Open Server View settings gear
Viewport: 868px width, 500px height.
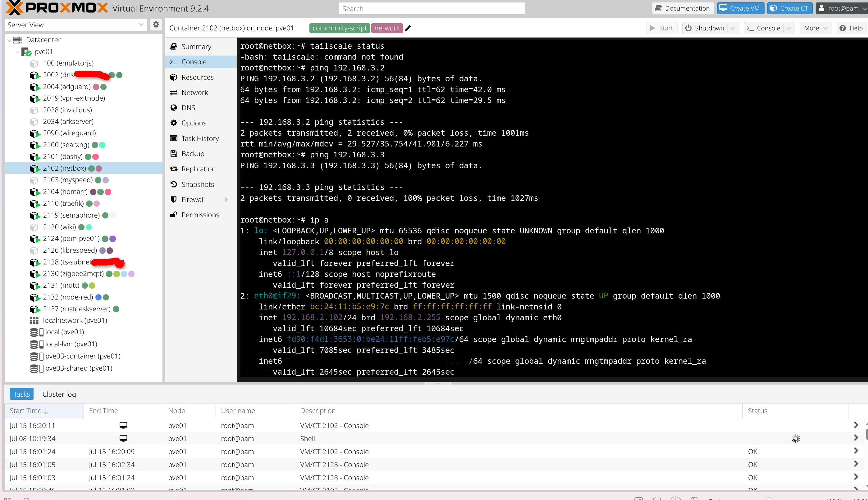pyautogui.click(x=156, y=25)
